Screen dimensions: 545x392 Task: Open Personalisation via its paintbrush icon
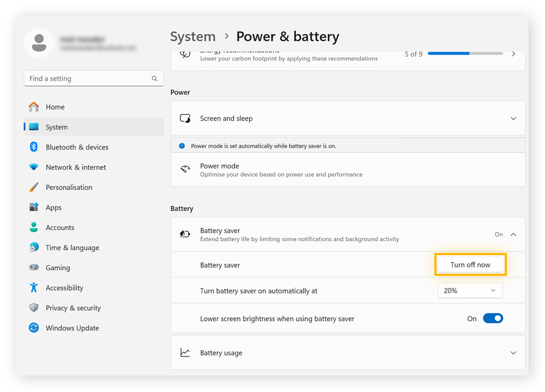point(34,187)
